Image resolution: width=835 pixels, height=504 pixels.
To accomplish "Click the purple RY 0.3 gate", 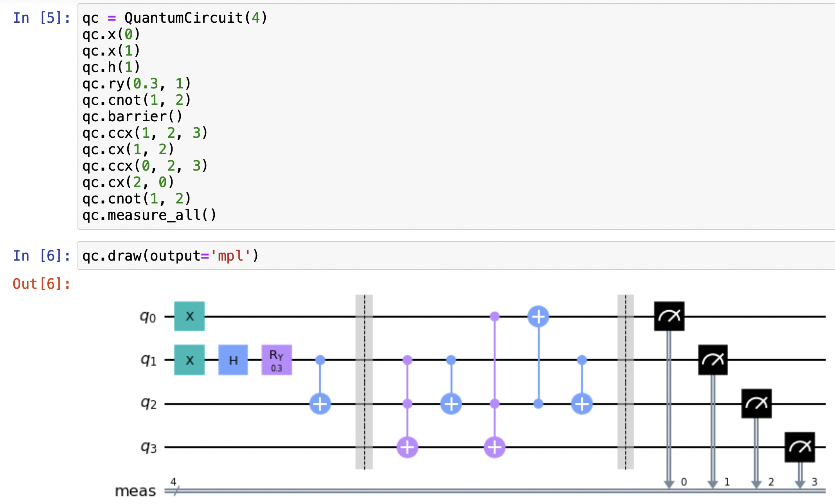I will click(277, 360).
